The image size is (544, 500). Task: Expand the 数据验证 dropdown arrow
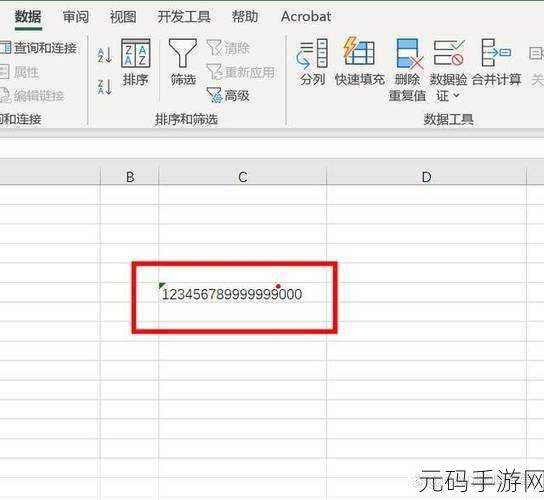pos(456,95)
